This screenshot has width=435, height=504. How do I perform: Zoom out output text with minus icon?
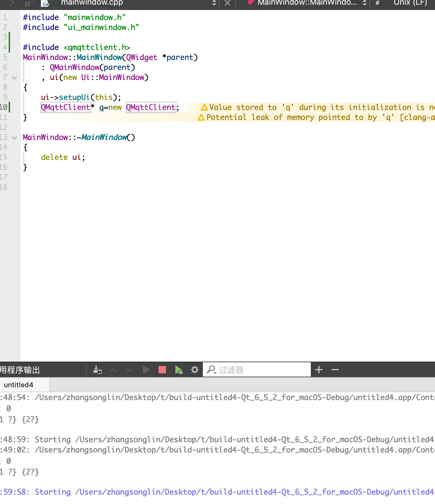click(335, 370)
